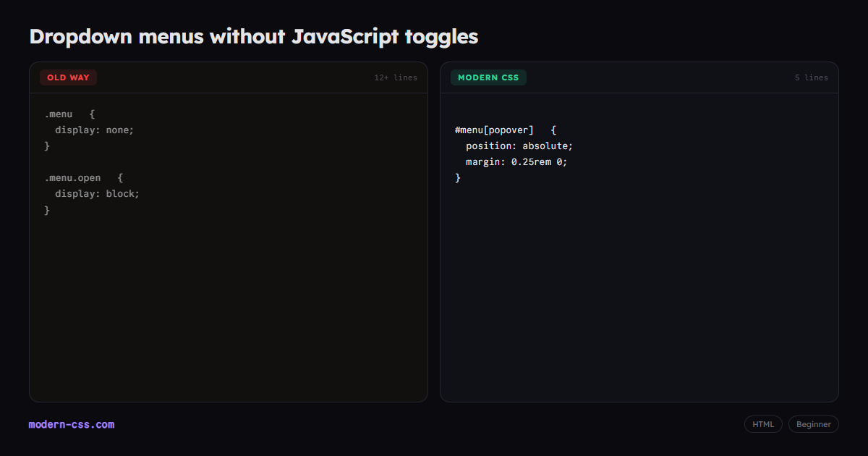Click the 'display: none;' code line
Image resolution: width=868 pixels, height=456 pixels.
click(x=95, y=130)
